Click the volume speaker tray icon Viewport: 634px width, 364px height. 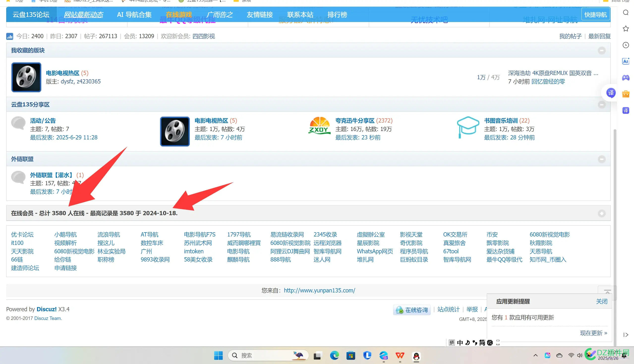579,356
